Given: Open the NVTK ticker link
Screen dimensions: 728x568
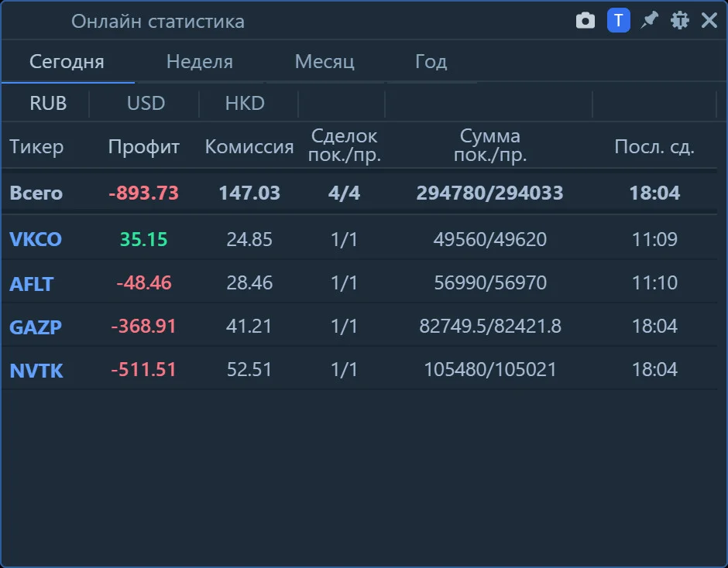Looking at the screenshot, I should [36, 371].
